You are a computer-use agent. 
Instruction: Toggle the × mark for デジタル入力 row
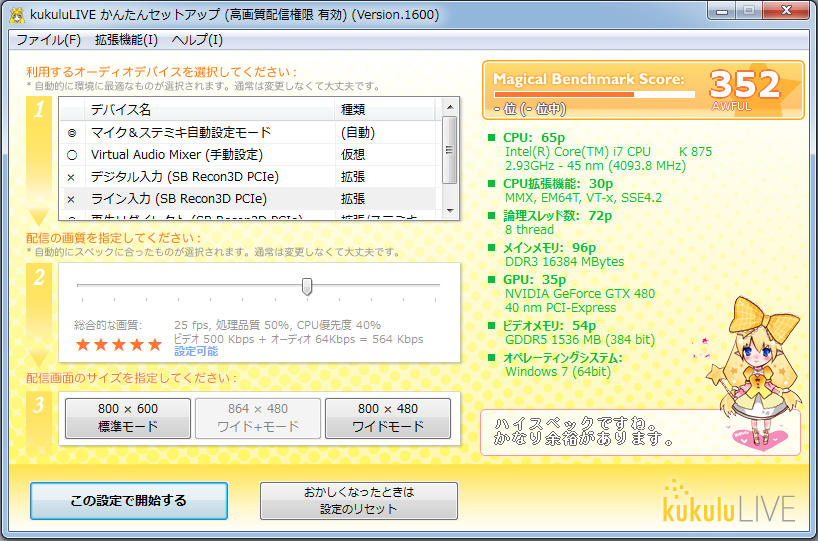[71, 177]
